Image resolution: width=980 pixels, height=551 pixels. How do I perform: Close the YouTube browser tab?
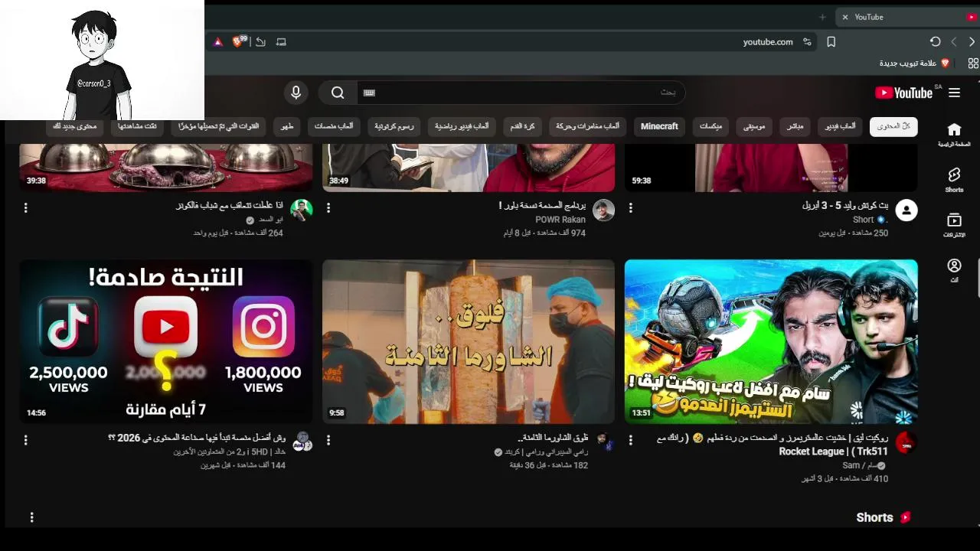click(845, 17)
